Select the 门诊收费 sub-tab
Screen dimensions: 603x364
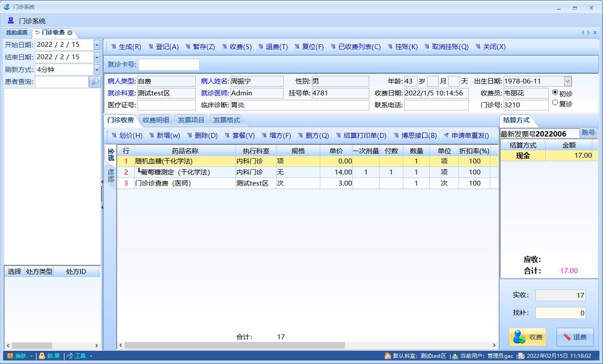coord(121,120)
